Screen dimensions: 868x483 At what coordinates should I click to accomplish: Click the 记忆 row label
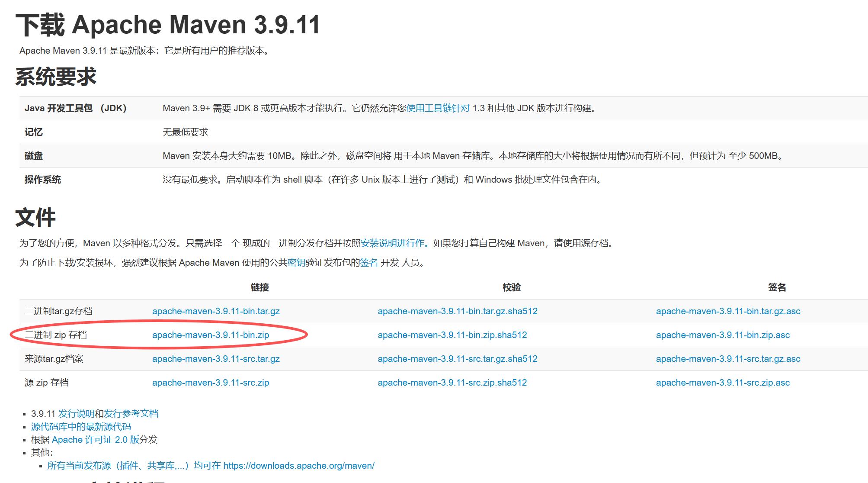tap(34, 132)
